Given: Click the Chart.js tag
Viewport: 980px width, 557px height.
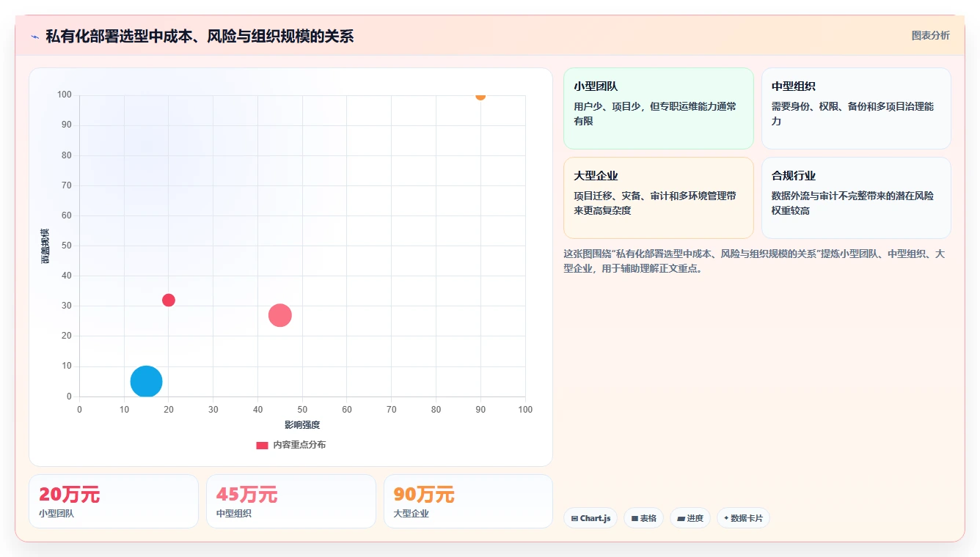Looking at the screenshot, I should [x=590, y=518].
